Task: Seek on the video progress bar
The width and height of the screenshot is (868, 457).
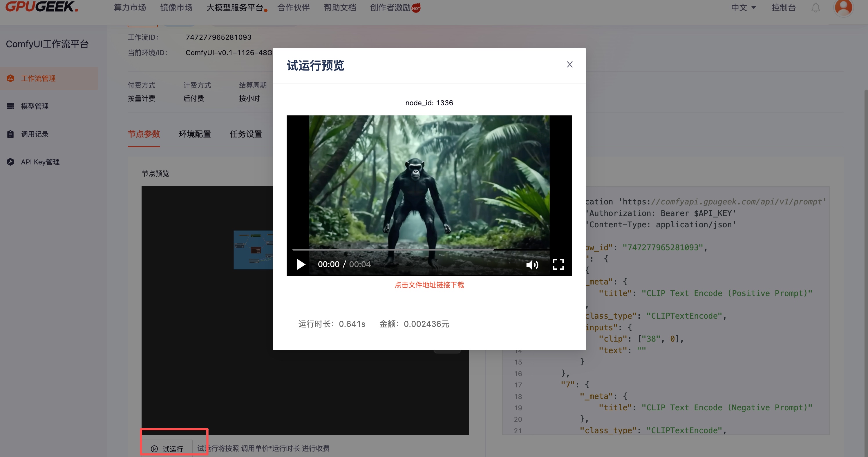Action: coord(421,250)
